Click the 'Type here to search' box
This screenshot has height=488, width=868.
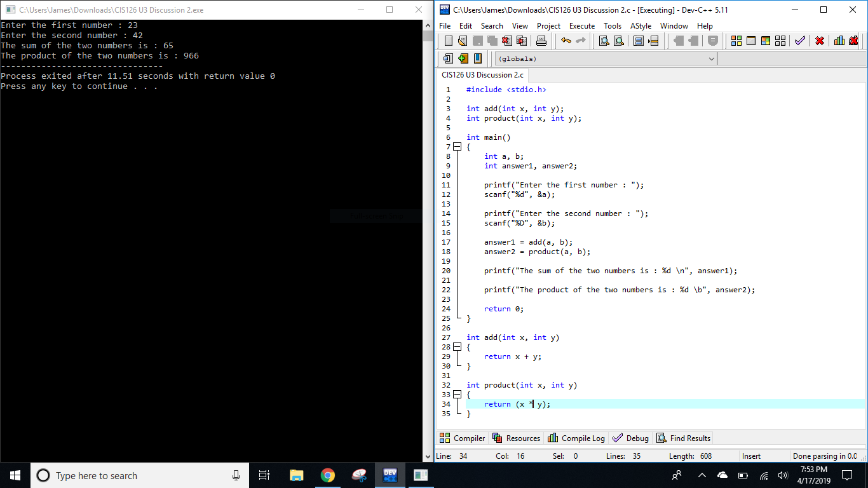tap(139, 475)
